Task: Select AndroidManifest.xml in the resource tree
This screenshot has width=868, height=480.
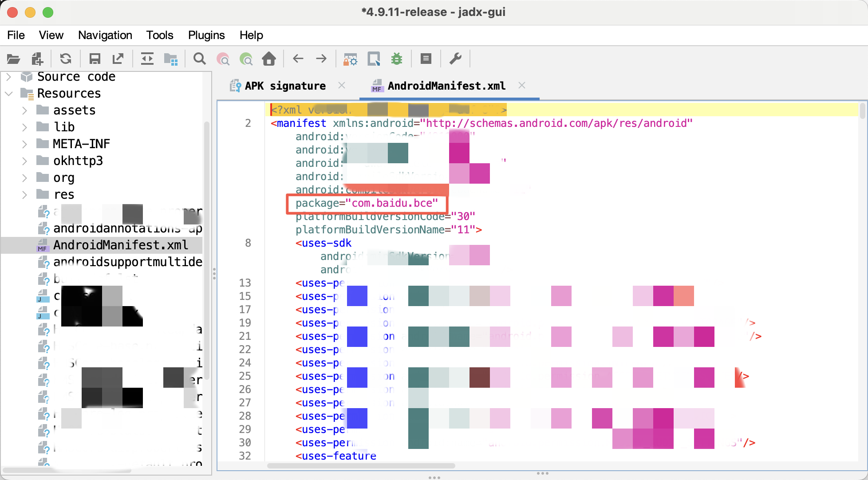Action: click(x=120, y=245)
